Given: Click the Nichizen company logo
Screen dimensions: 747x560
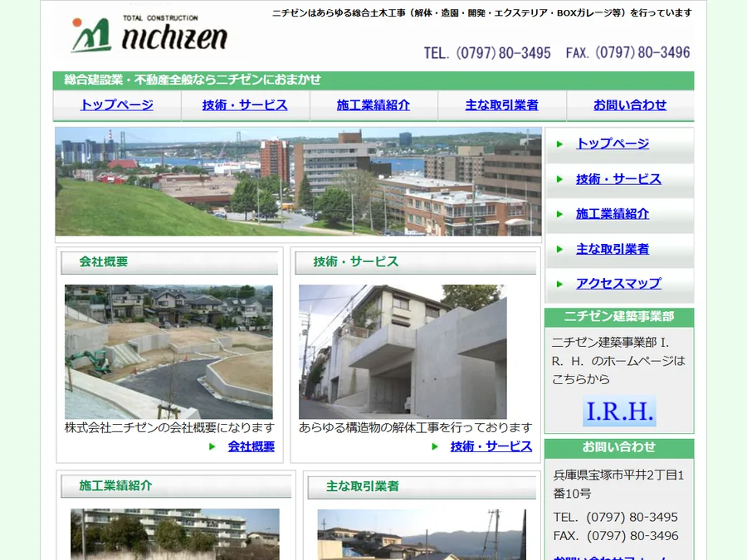Looking at the screenshot, I should 149,34.
